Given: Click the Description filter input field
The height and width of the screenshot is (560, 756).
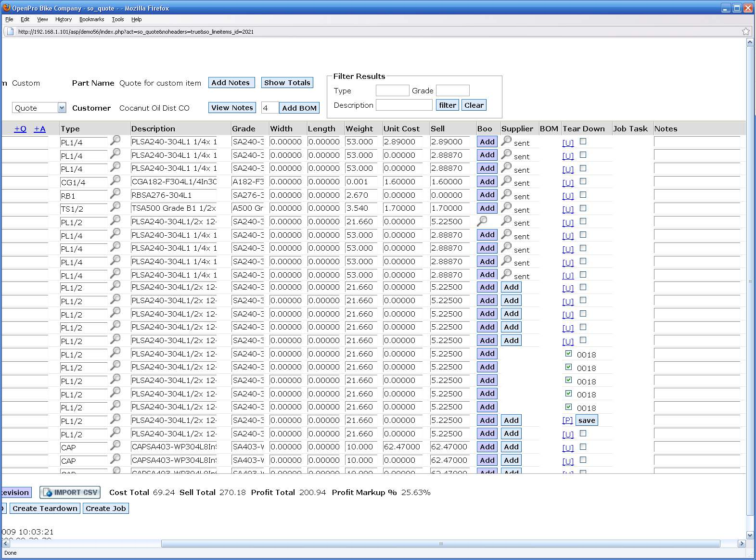Looking at the screenshot, I should [x=404, y=105].
